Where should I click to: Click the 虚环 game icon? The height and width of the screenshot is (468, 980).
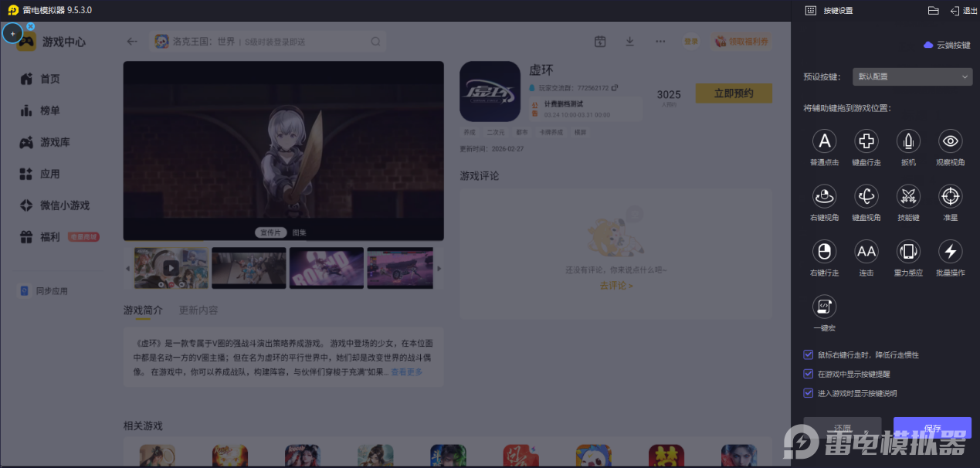click(490, 91)
